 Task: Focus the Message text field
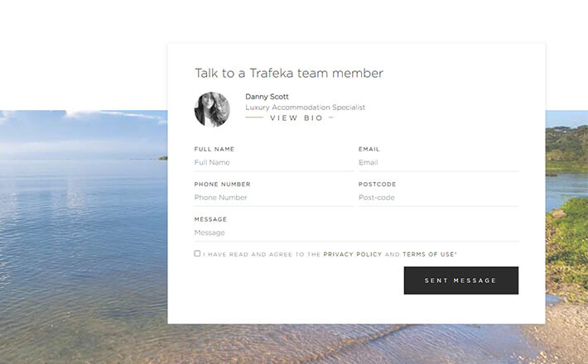point(356,232)
